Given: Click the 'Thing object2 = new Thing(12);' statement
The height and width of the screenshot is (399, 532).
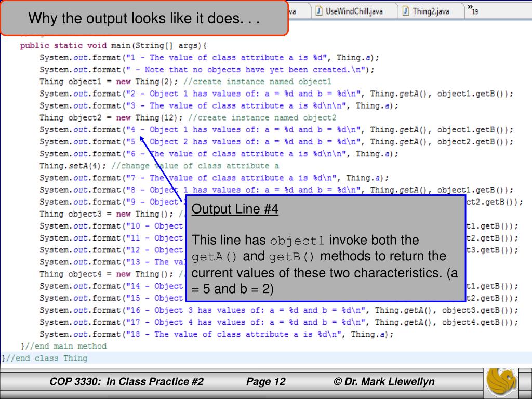Looking at the screenshot, I should tap(111, 118).
